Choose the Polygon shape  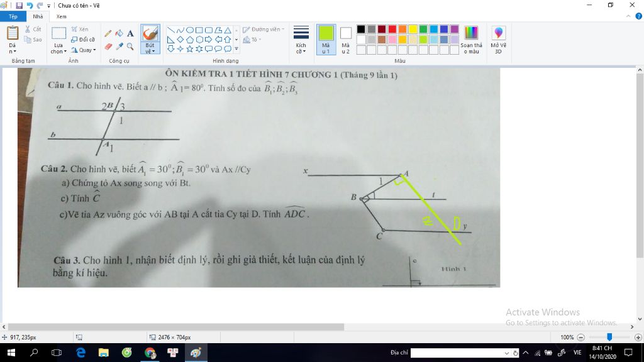point(218,30)
